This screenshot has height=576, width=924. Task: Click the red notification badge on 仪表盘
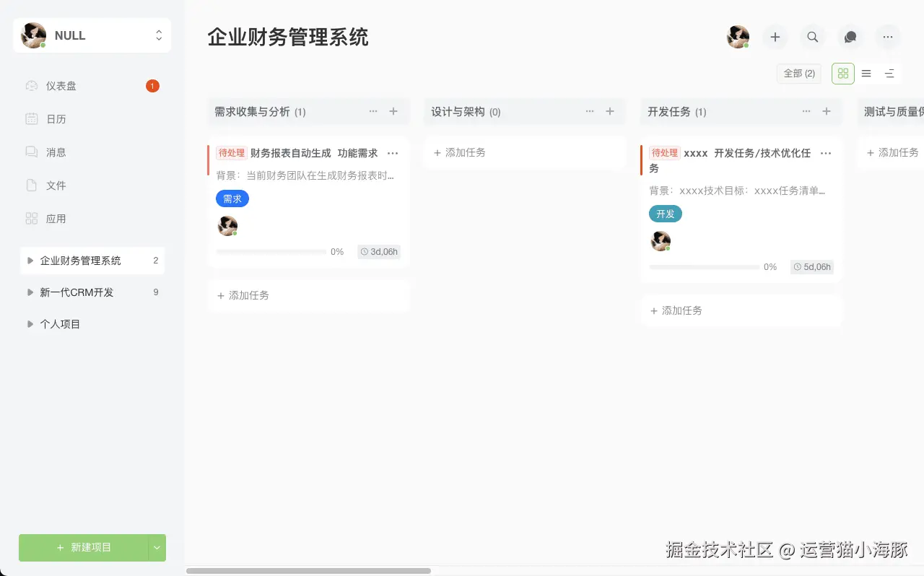(152, 86)
